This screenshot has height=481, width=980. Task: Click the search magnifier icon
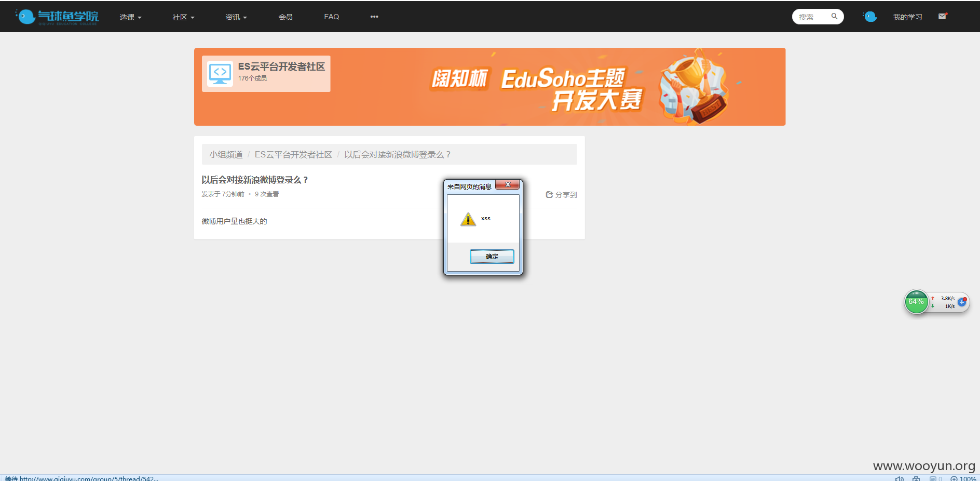point(835,17)
